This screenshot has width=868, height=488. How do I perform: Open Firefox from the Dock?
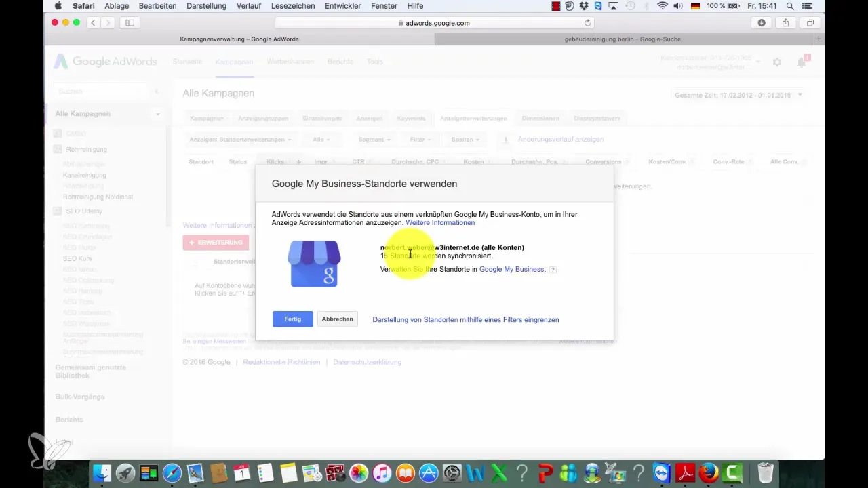[709, 472]
